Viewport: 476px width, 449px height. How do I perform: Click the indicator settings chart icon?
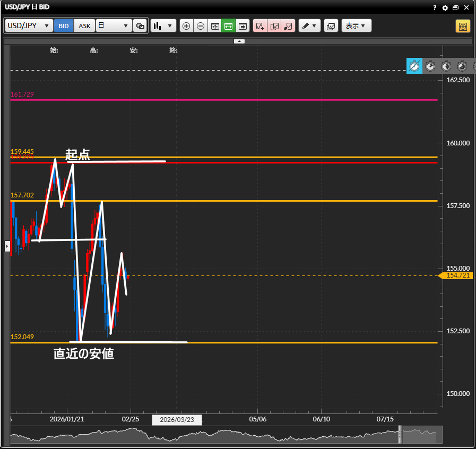331,26
